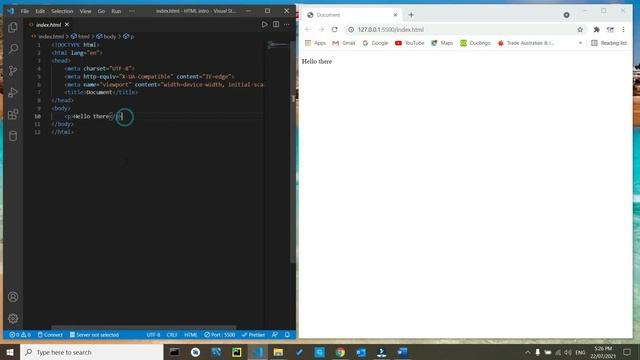
Task: Open the Gmail bookmark
Action: point(344,43)
